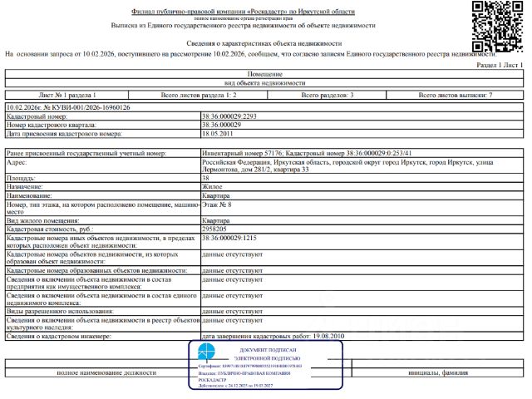The image size is (532, 399).
Task: Select area value 38
Action: pyautogui.click(x=205, y=178)
